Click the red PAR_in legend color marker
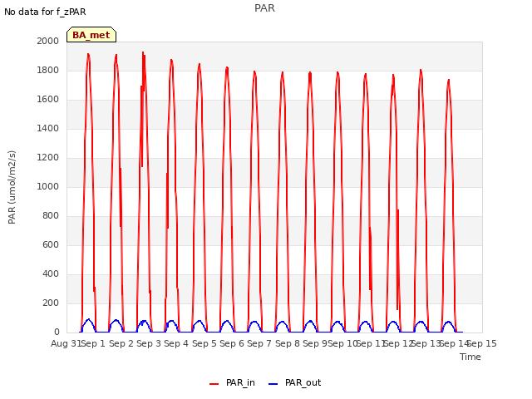The height and width of the screenshot is (399, 532). tap(214, 384)
